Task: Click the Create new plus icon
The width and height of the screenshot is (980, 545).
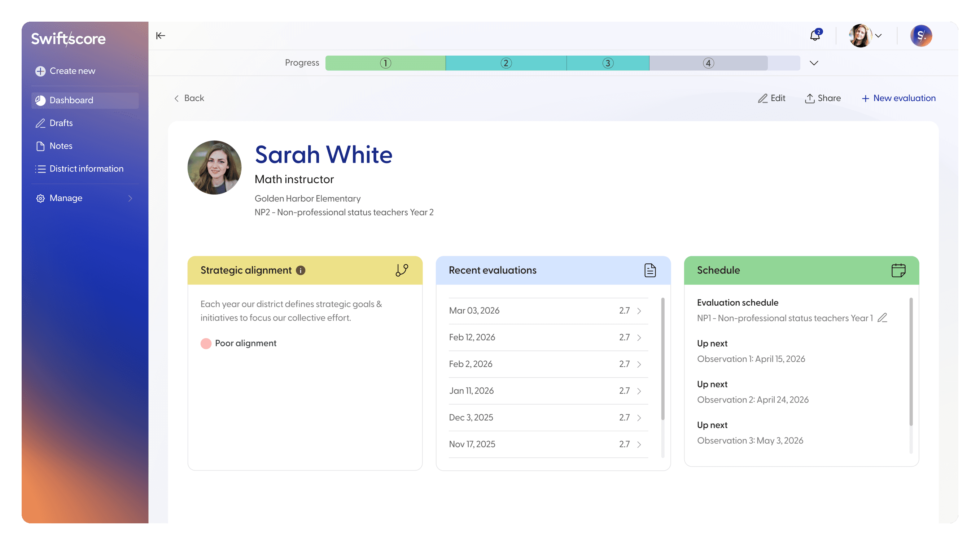Action: (x=40, y=71)
